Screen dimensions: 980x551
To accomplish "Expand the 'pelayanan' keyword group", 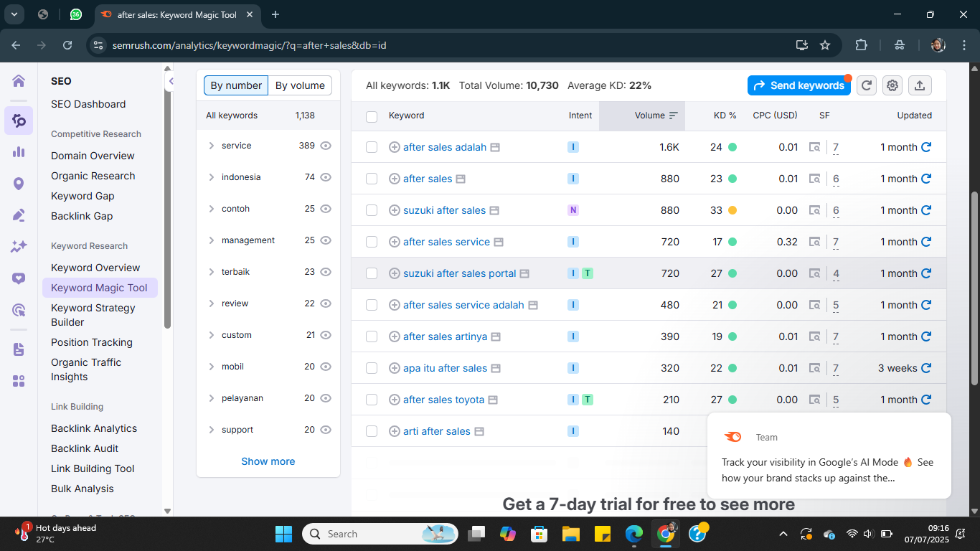I will [x=211, y=398].
